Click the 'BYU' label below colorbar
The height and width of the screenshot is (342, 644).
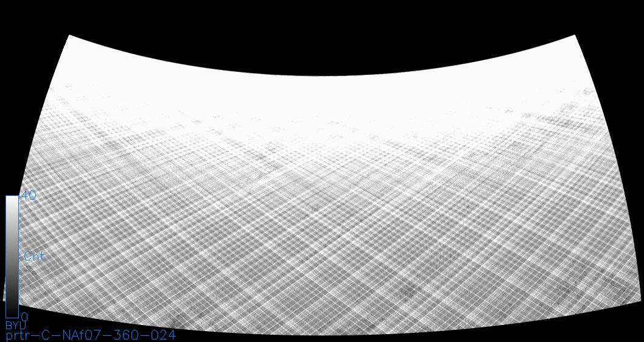click(x=15, y=326)
